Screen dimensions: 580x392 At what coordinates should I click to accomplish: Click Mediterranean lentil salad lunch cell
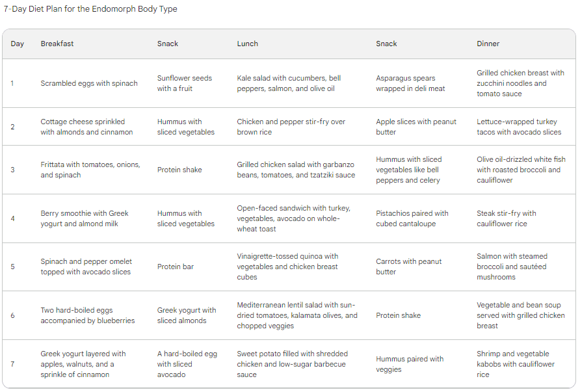tap(297, 315)
